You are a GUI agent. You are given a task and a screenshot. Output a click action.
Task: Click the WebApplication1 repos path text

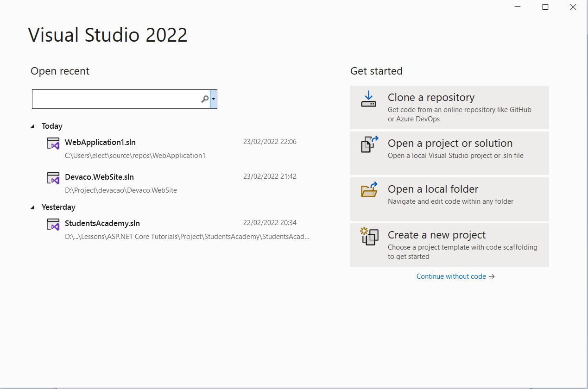pyautogui.click(x=135, y=156)
